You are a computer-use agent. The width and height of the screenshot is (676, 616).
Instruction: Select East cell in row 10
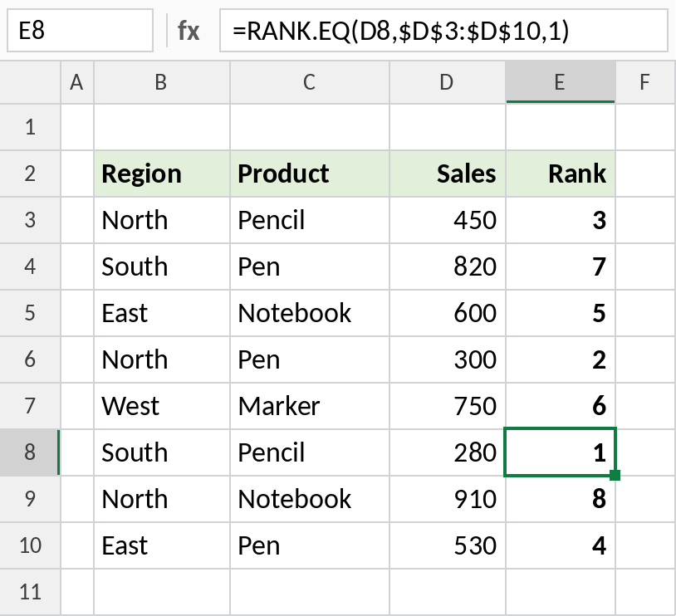click(162, 545)
